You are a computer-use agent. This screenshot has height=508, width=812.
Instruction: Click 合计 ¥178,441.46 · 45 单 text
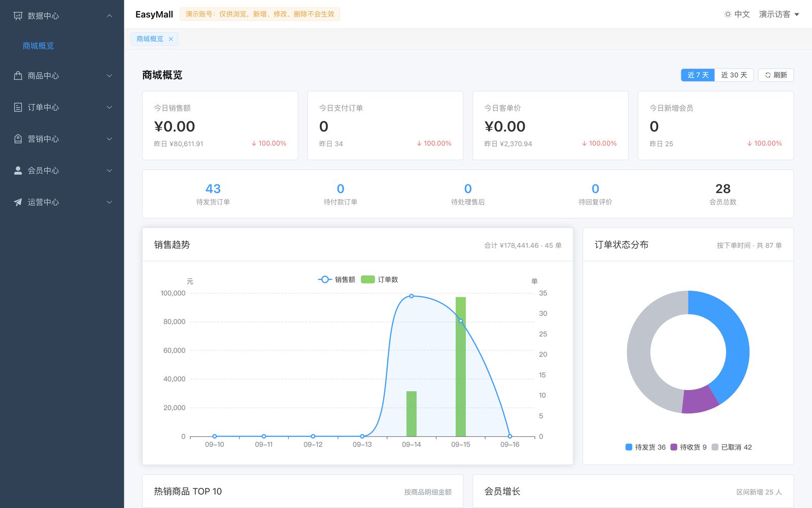[523, 245]
